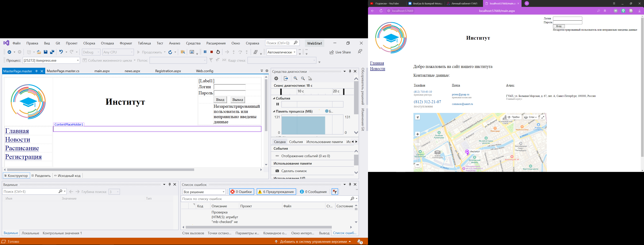644x245 pixels.
Task: Switch to the Web.config editor tab
Action: tap(205, 71)
